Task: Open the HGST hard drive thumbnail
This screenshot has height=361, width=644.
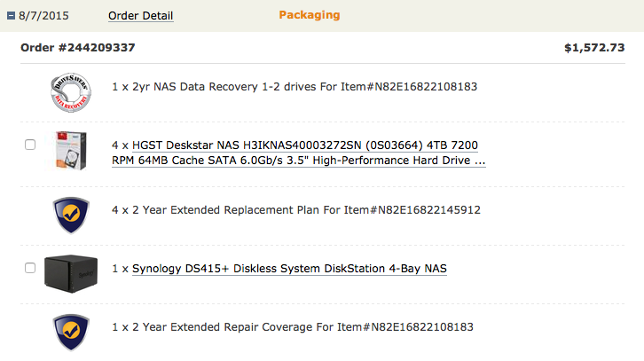Action: [x=72, y=152]
